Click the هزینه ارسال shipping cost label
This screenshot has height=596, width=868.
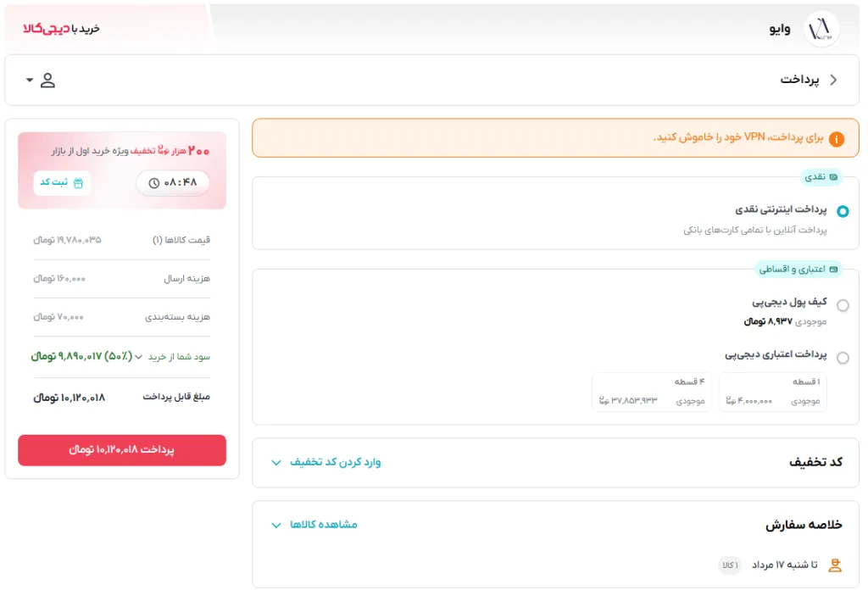tap(186, 278)
